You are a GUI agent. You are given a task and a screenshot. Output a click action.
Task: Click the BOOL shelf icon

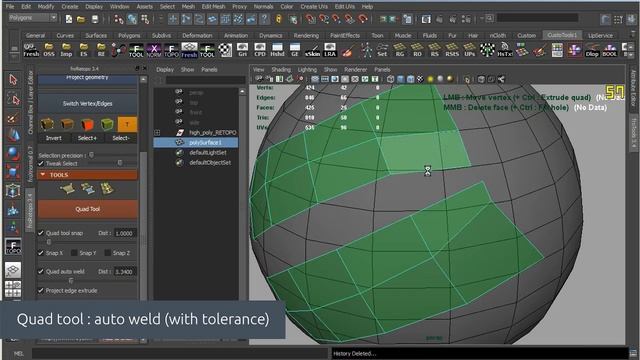point(609,50)
